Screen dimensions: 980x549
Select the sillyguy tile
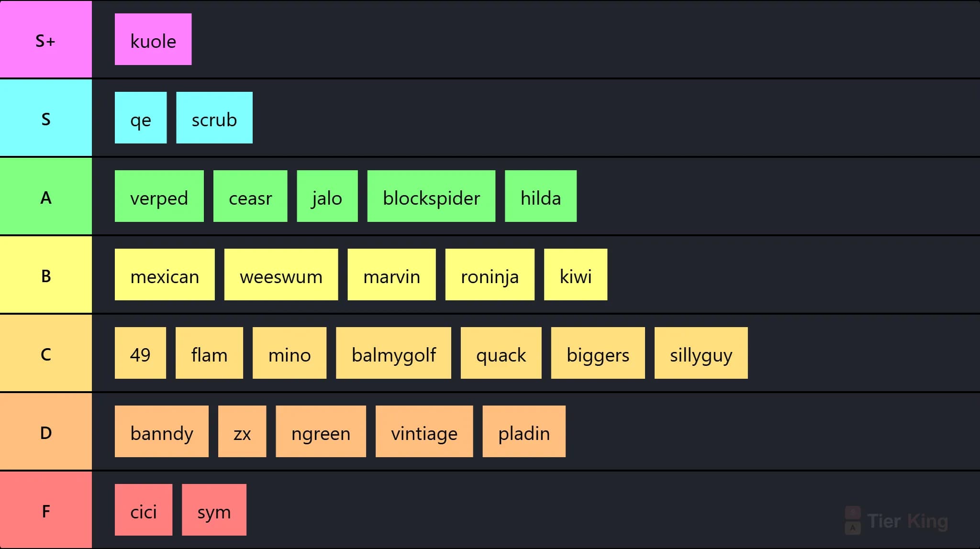701,353
